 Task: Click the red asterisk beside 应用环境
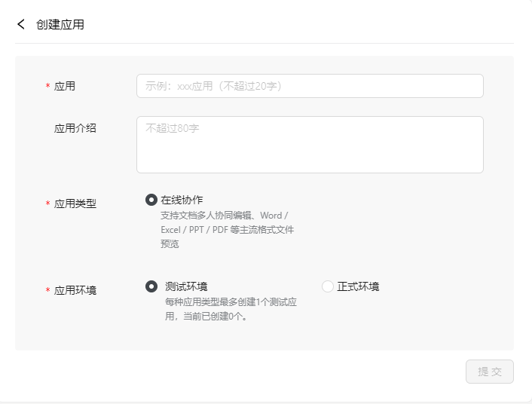pos(47,292)
